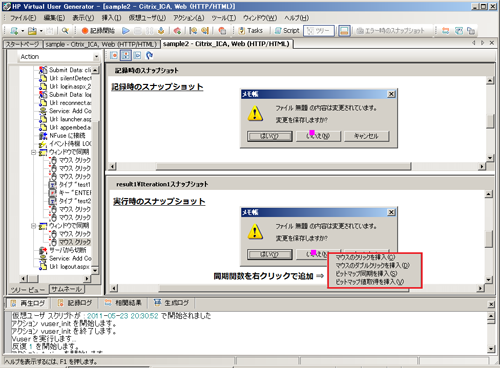Viewport: 500px width, 368px height.
Task: Collapse the first ウィンドウで同期 tree node
Action: 33,152
